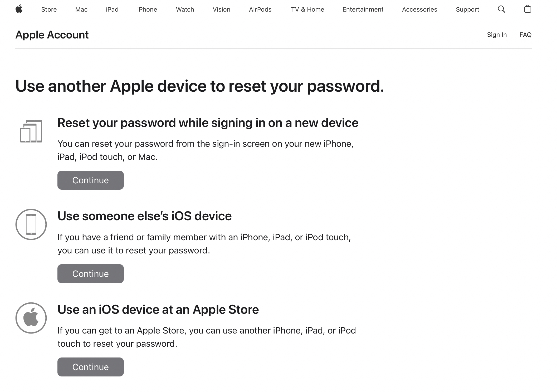Open the Search icon
Viewport: 557px width, 392px height.
click(x=502, y=9)
